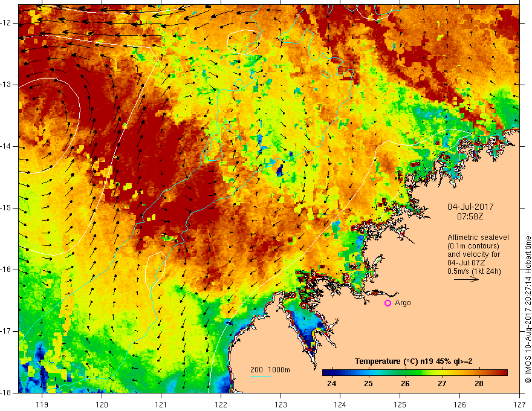Click latitude label -18

[6, 393]
